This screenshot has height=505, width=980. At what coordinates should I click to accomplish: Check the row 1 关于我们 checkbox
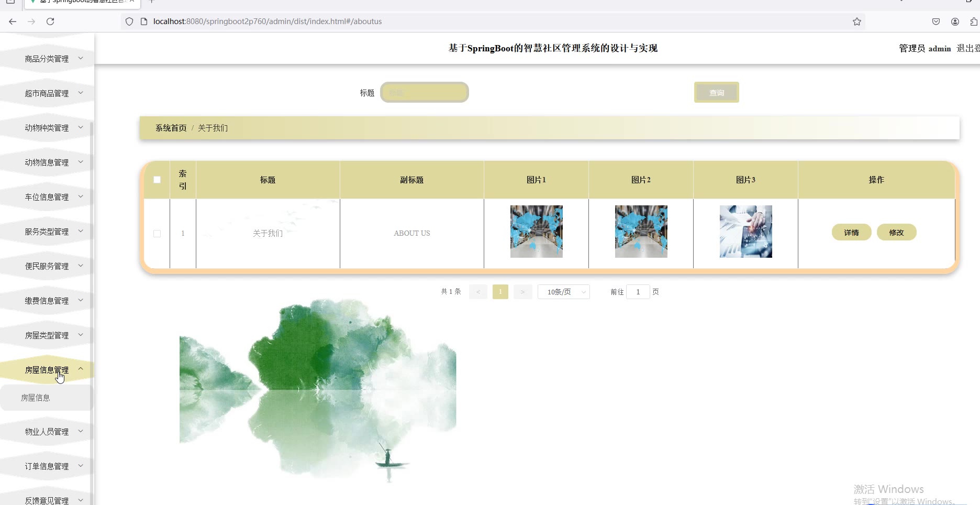pyautogui.click(x=157, y=234)
